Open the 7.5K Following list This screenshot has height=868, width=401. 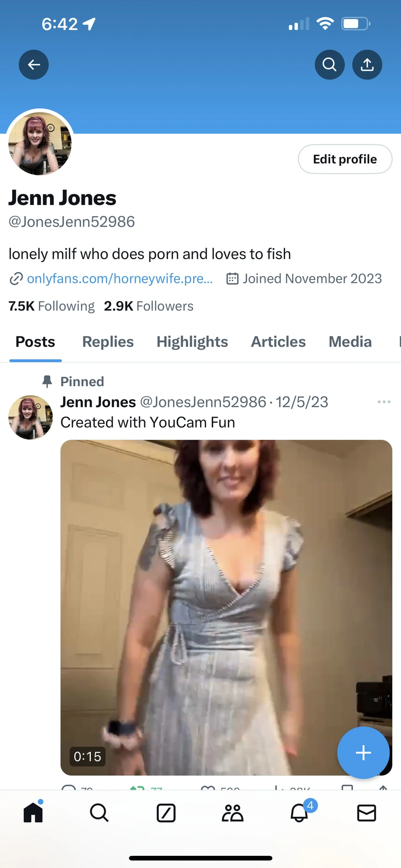(52, 306)
